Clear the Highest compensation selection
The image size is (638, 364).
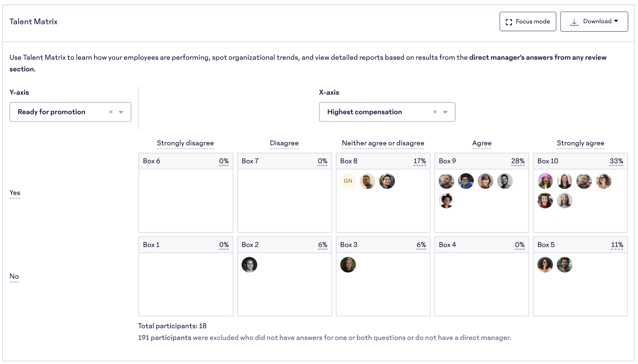click(x=435, y=112)
